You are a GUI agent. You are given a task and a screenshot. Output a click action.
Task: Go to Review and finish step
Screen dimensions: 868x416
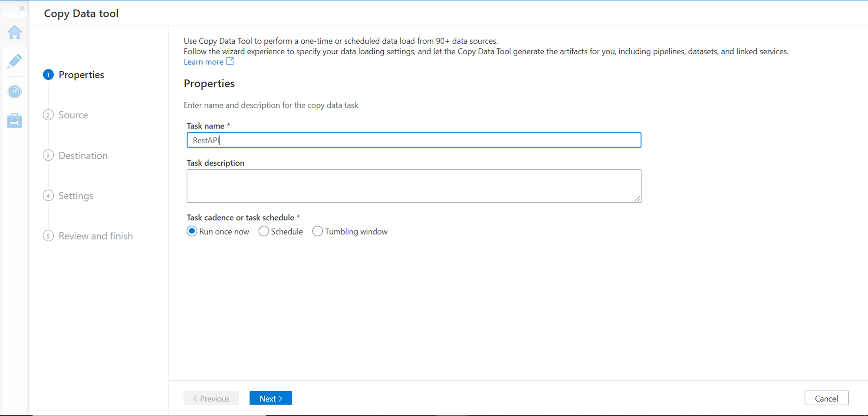pyautogui.click(x=95, y=236)
